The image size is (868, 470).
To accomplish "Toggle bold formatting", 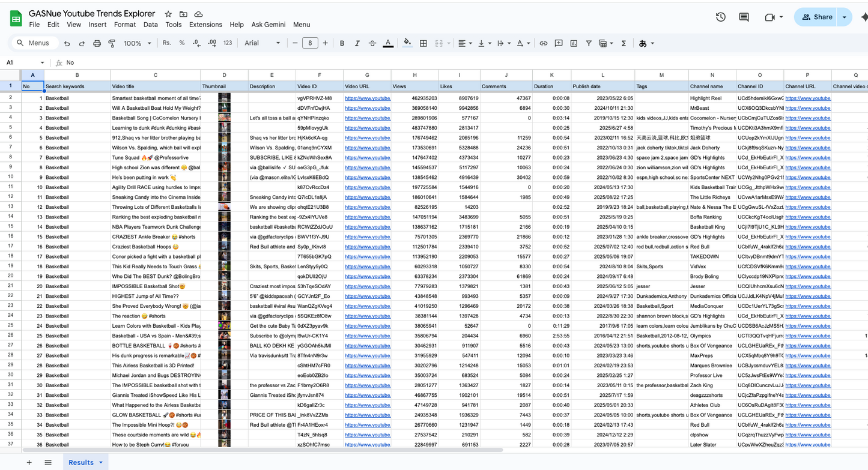I will pos(342,43).
